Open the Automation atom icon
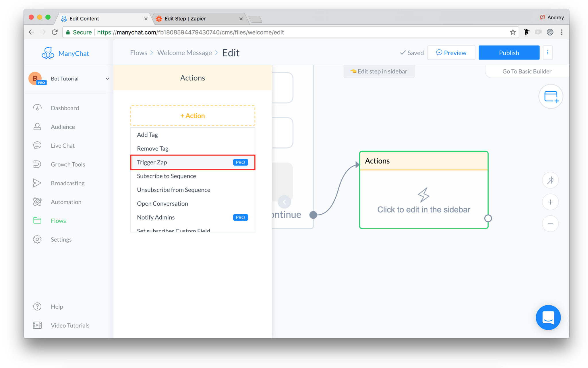The width and height of the screenshot is (588, 368). (x=37, y=202)
